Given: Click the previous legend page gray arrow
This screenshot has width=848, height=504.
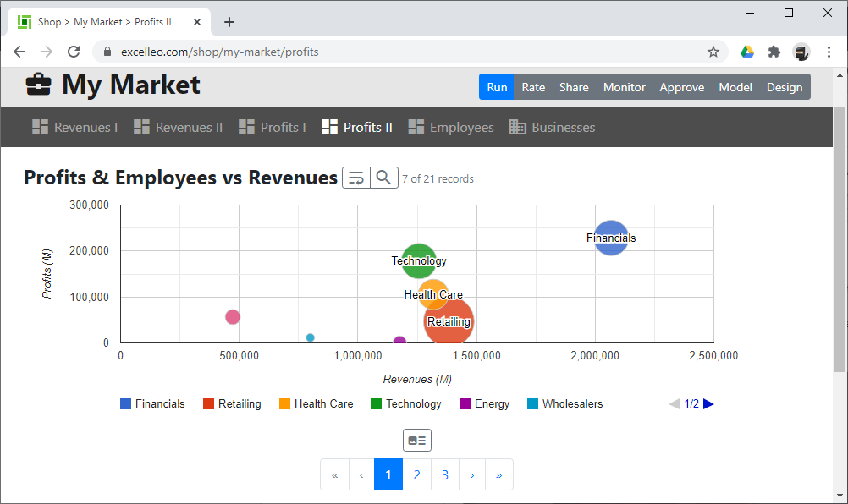Looking at the screenshot, I should tap(675, 404).
